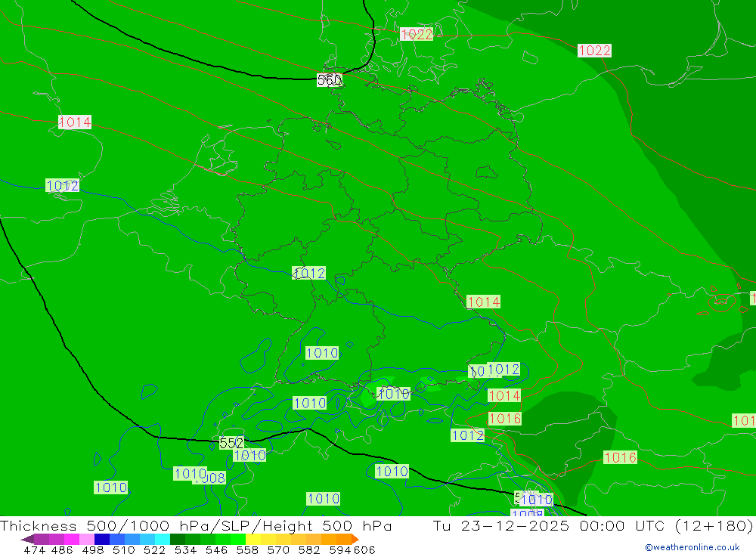Screen dimensions: 756x554
Task: Open the ©weatheronline.co.uk link
Action: pyautogui.click(x=692, y=547)
